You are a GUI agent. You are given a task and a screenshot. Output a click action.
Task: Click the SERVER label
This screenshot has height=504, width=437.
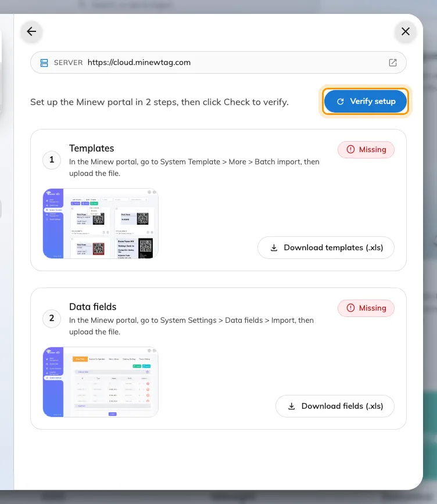pos(68,63)
